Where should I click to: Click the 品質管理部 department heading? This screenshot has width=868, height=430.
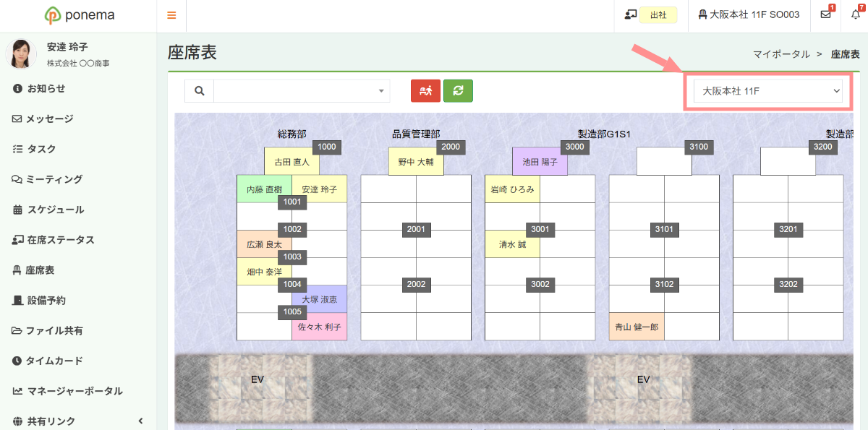(x=416, y=134)
